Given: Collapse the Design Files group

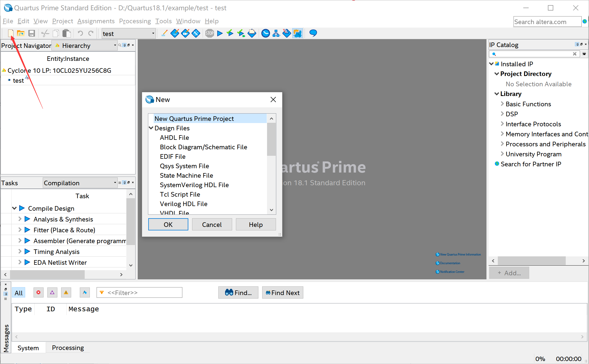Looking at the screenshot, I should tap(151, 128).
